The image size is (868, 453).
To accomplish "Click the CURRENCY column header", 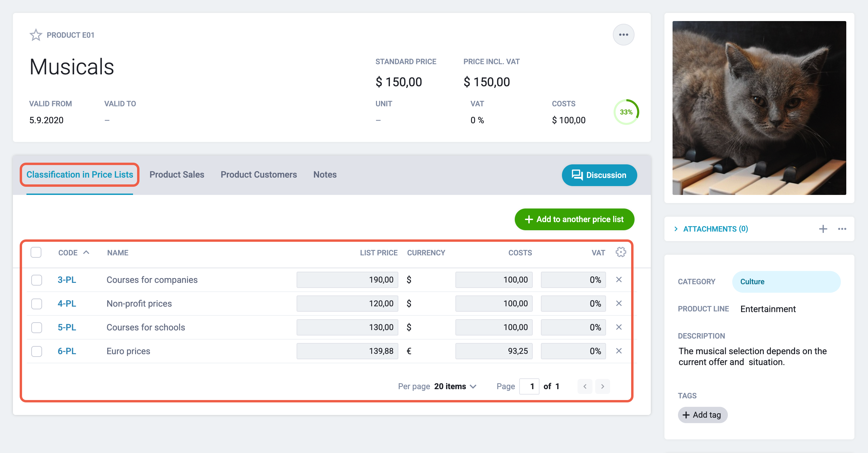I will coord(426,253).
